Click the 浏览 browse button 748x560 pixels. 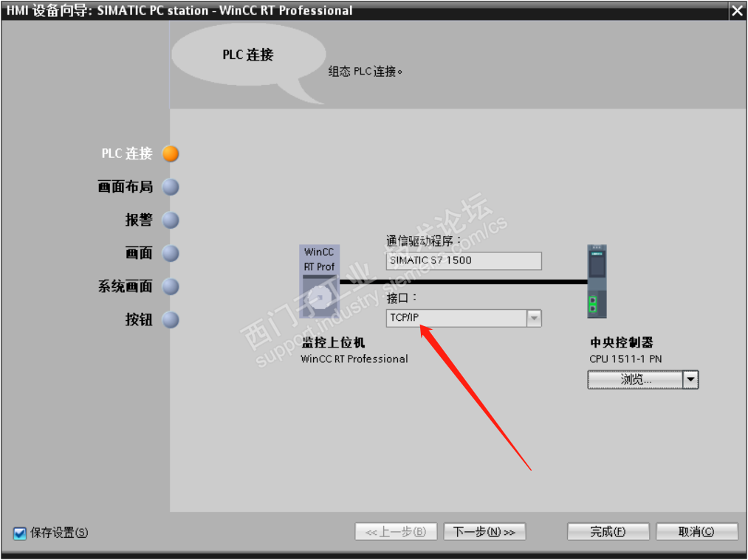(x=636, y=380)
